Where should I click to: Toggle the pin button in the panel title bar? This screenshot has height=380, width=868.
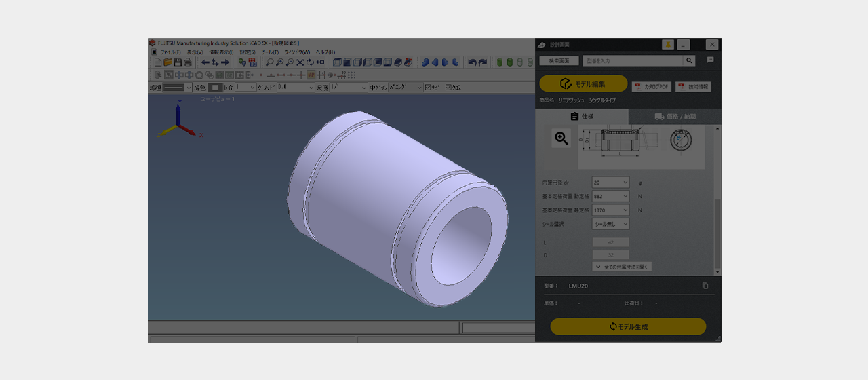click(668, 45)
